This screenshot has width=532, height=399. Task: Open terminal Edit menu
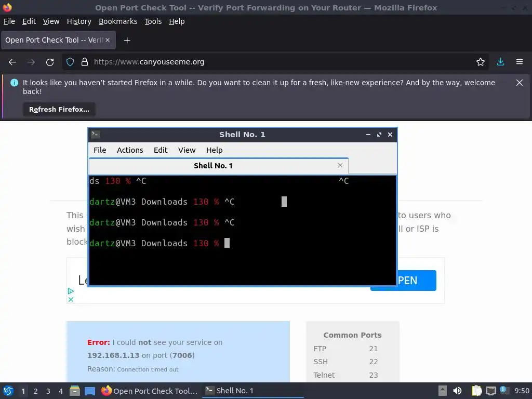[161, 150]
